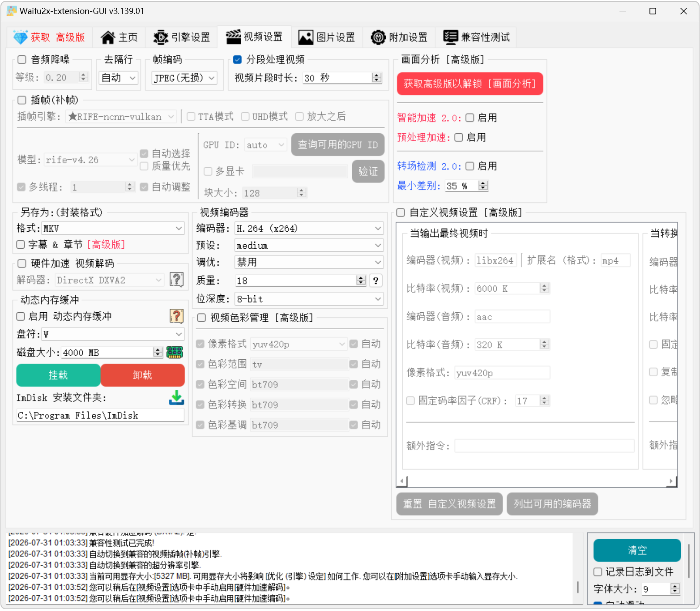700x611 pixels.
Task: Click the ImDisk 安装文件夹 path field
Action: pos(100,415)
